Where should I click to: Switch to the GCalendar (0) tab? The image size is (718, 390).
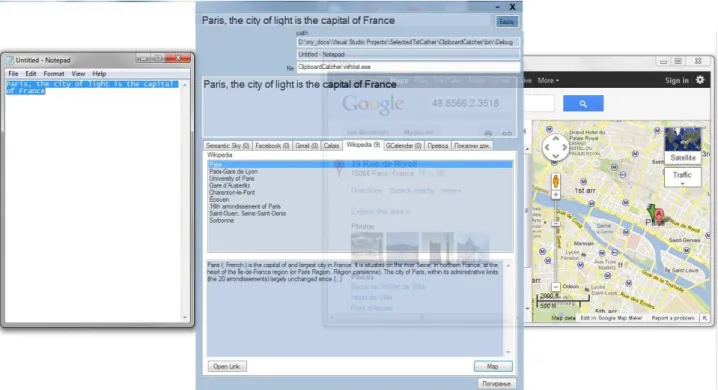pyautogui.click(x=403, y=146)
